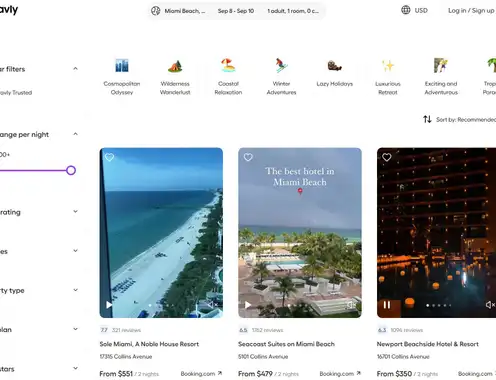Unmute the Newport Beachside Hotel video
The height and width of the screenshot is (380, 496).
click(490, 305)
